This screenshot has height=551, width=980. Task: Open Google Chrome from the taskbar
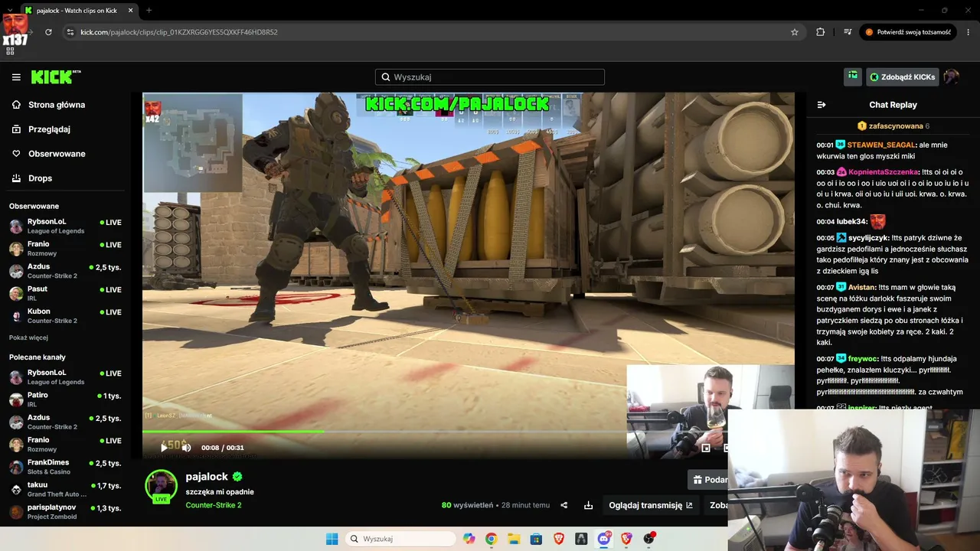491,539
